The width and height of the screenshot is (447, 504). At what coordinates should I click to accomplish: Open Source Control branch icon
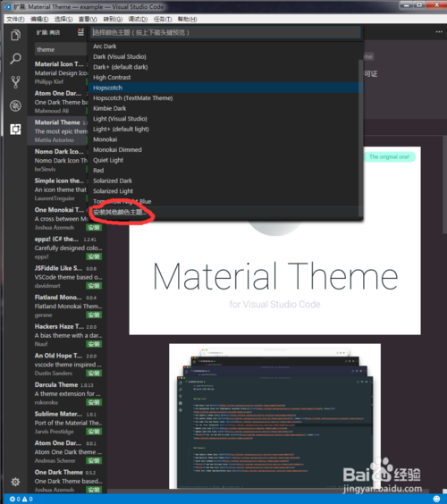[15, 82]
